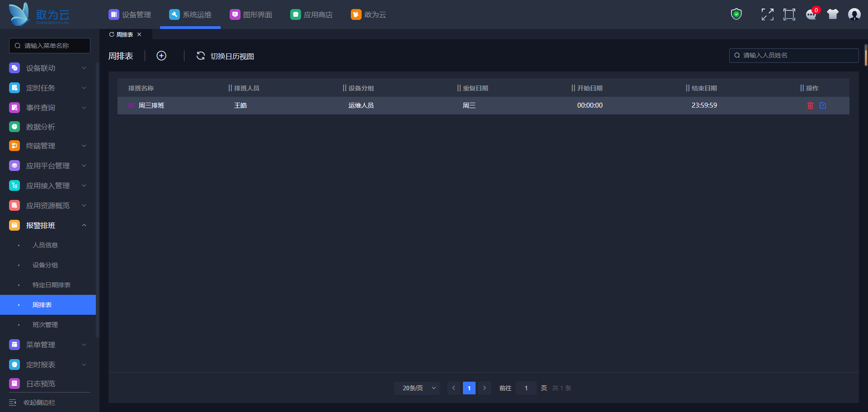
Task: Expand the 应用资源概览 menu chevron
Action: (x=84, y=205)
